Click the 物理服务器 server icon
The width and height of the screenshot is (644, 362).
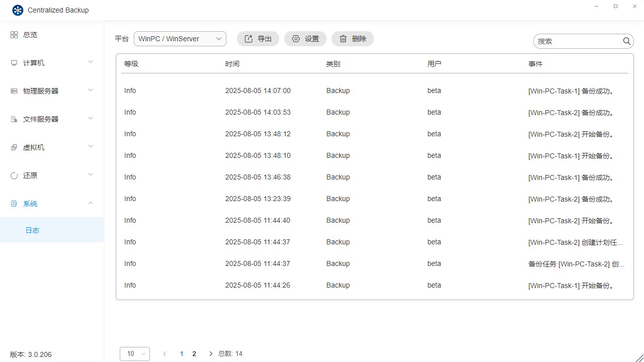click(14, 90)
